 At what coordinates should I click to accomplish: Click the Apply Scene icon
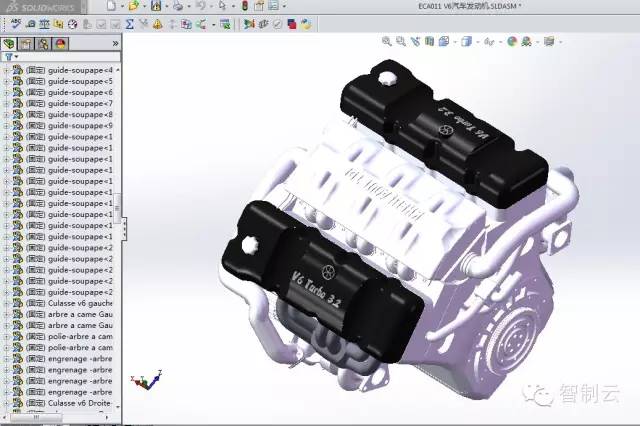(x=527, y=41)
